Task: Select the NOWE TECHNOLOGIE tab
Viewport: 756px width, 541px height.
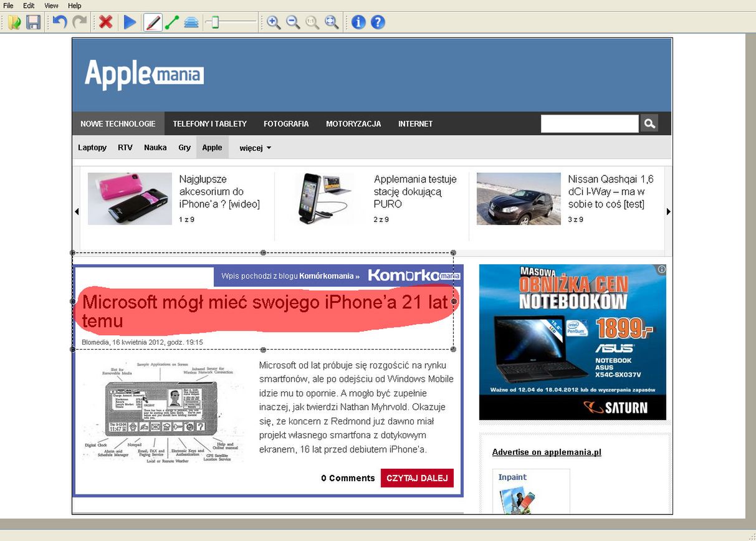Action: (x=118, y=123)
